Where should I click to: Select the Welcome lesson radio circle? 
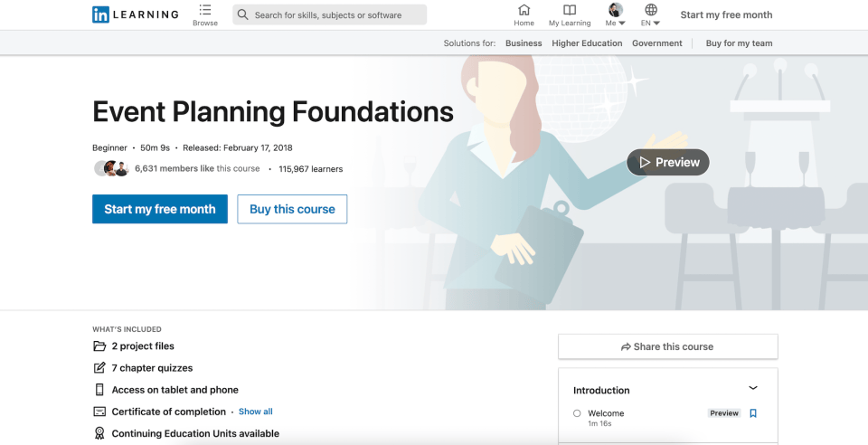[577, 413]
